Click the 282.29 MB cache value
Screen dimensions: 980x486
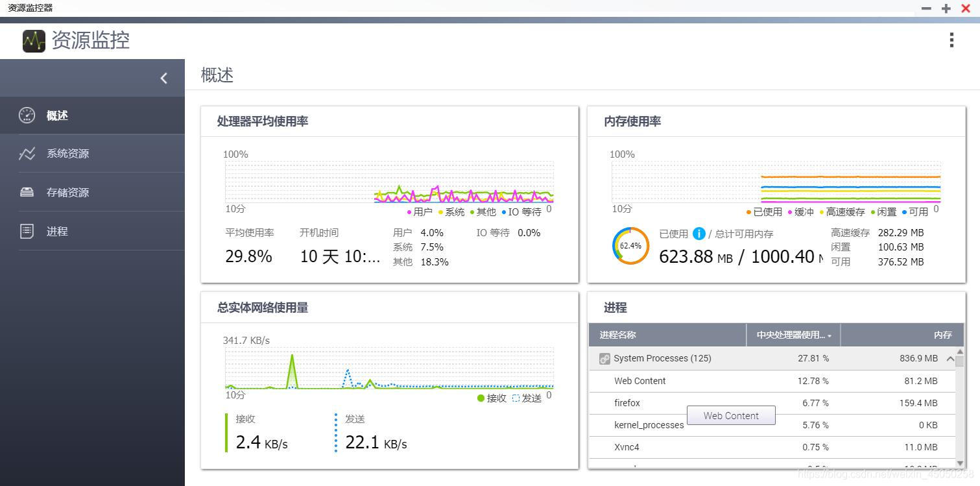pyautogui.click(x=901, y=232)
